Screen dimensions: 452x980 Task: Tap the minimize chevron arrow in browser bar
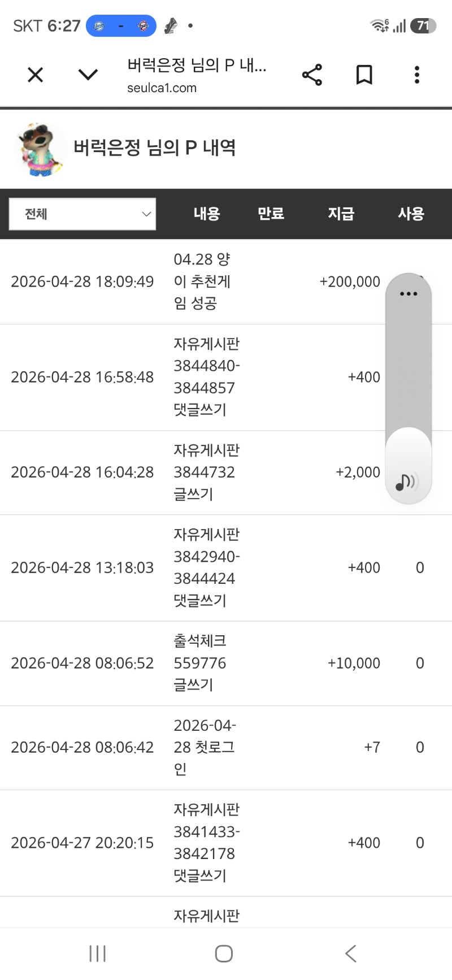(x=88, y=75)
